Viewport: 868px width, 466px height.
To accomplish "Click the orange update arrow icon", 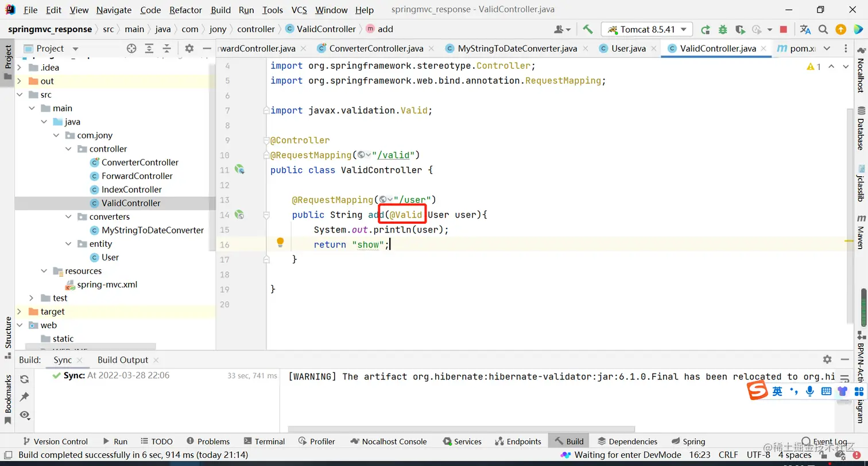I will coord(840,29).
